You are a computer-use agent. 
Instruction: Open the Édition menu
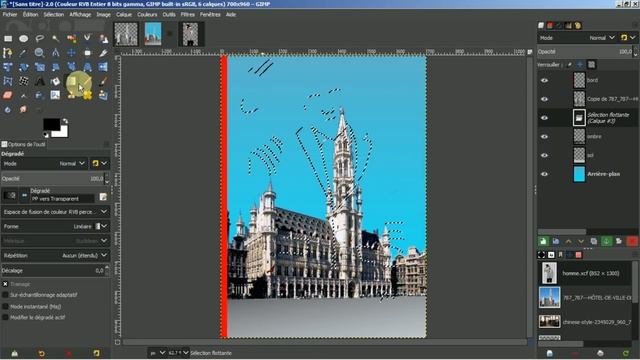pyautogui.click(x=30, y=14)
